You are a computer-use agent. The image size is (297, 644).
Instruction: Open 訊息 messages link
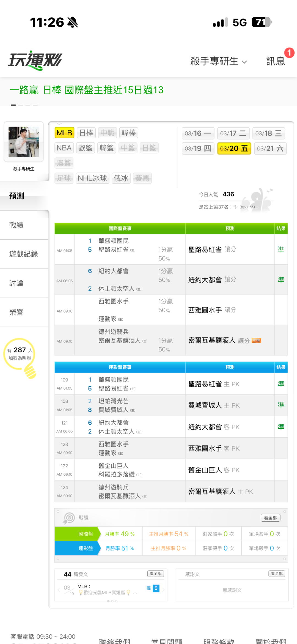(x=275, y=61)
